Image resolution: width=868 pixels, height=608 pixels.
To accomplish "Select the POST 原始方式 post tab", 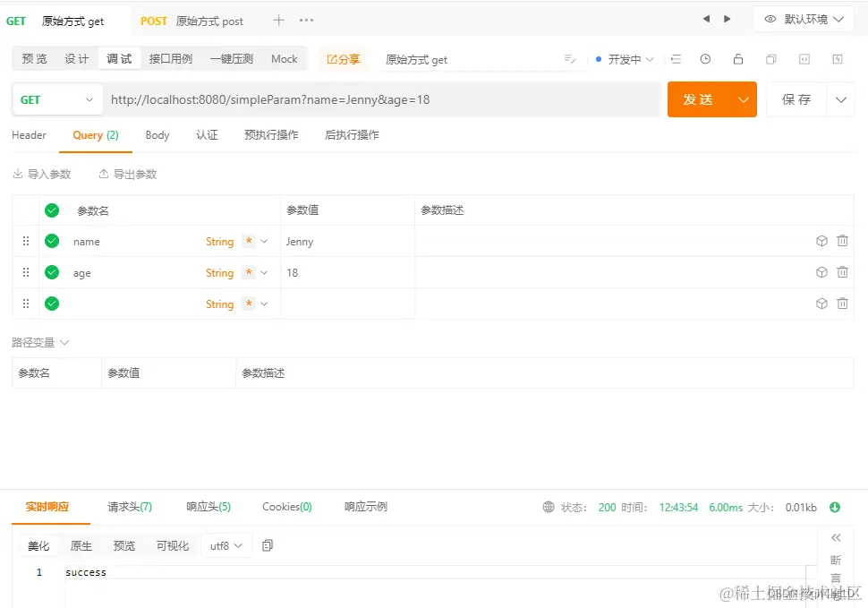I will pyautogui.click(x=191, y=21).
